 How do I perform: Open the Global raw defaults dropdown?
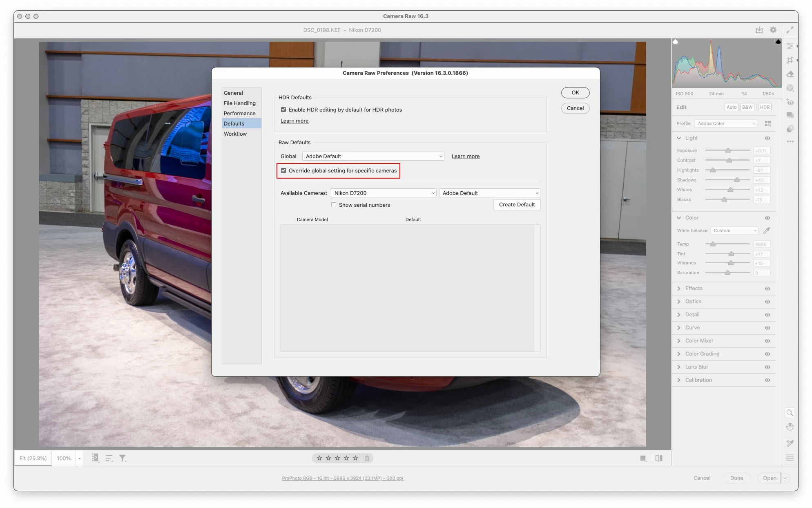point(373,157)
